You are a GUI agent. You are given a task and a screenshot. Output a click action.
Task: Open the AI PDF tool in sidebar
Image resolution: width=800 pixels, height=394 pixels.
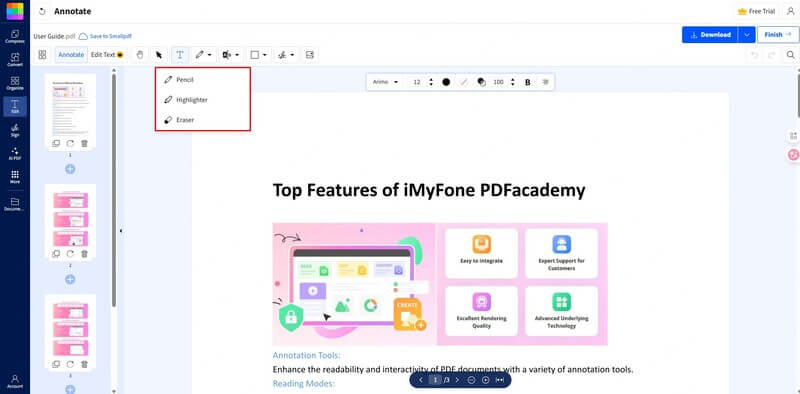tap(15, 154)
